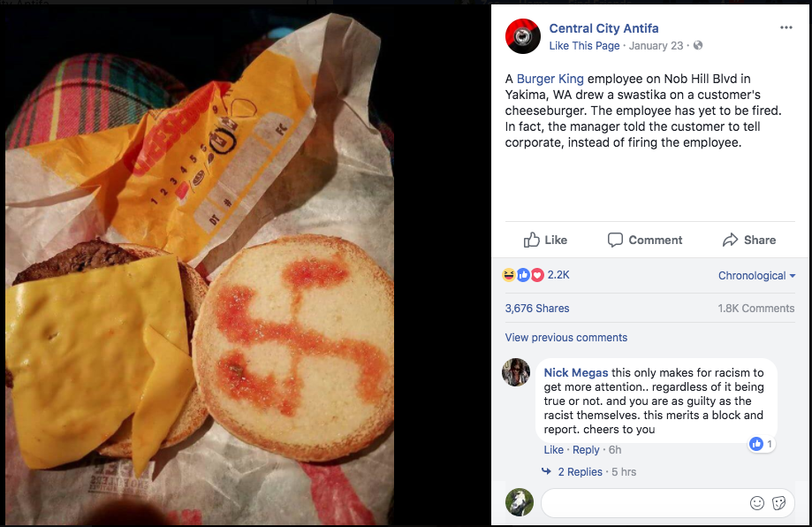This screenshot has height=527, width=812.
Task: Open the post options three-dot menu
Action: (x=785, y=27)
